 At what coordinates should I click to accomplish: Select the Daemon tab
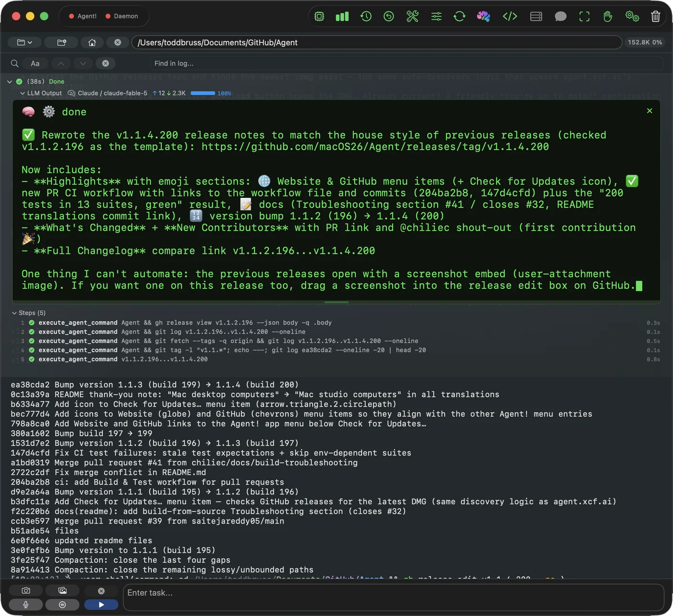(122, 16)
